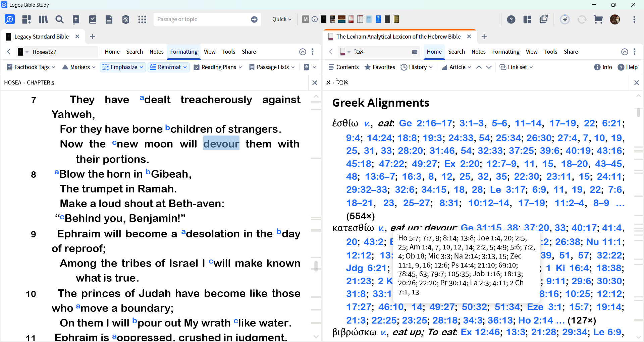Image resolution: width=644 pixels, height=342 pixels.
Task: Open the applications grid icon
Action: point(142,19)
